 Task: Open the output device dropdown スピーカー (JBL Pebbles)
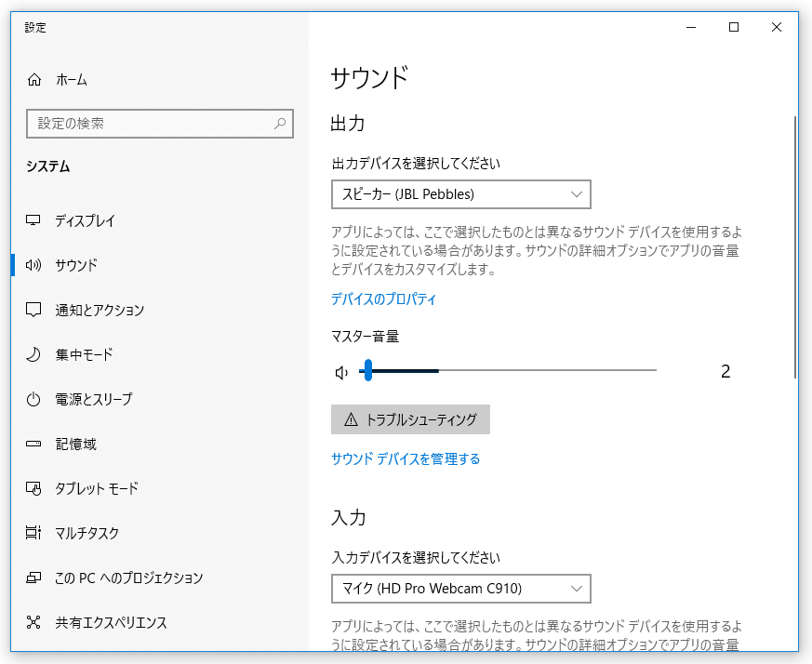pos(461,194)
